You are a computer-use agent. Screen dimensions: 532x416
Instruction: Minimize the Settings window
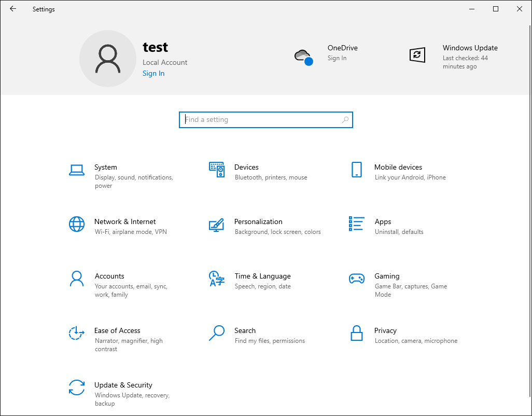472,9
